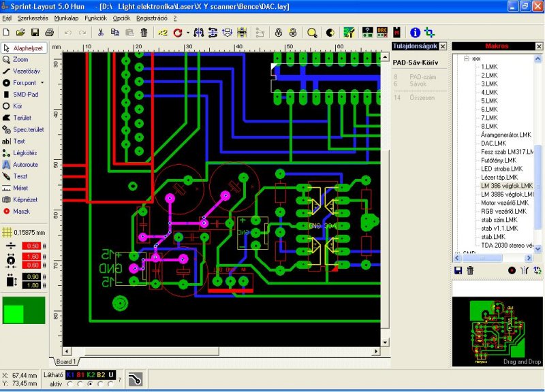
Task: Mirror selection horizontally
Action: click(199, 33)
